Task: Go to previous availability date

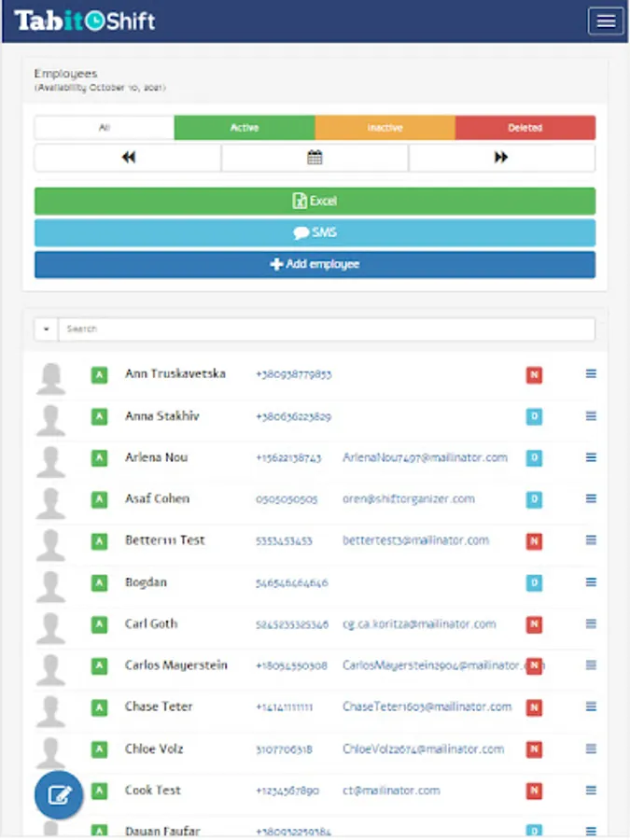Action: pos(128,158)
